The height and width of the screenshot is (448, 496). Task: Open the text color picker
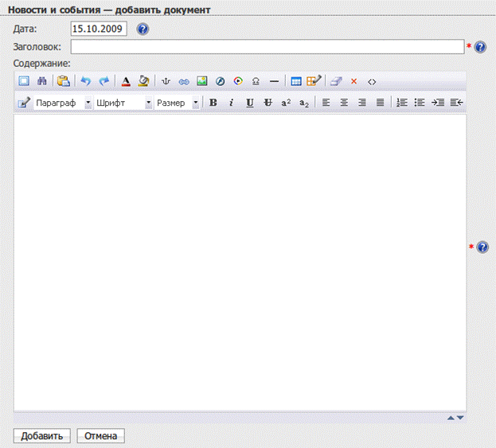(x=126, y=82)
